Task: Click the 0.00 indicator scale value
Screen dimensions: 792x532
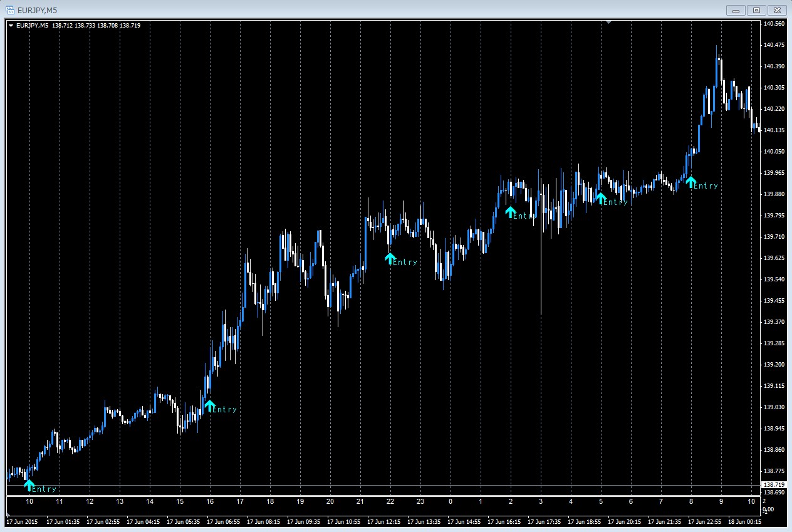Action: [769, 509]
